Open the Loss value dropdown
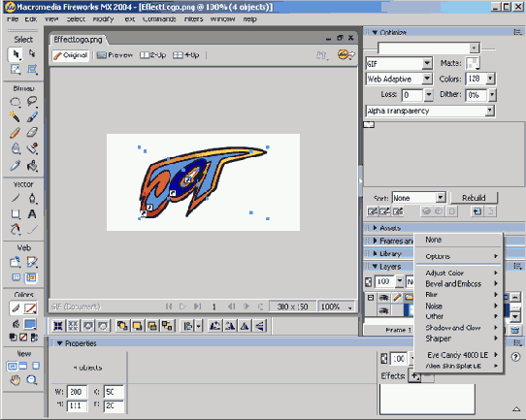The image size is (526, 420). click(x=428, y=95)
